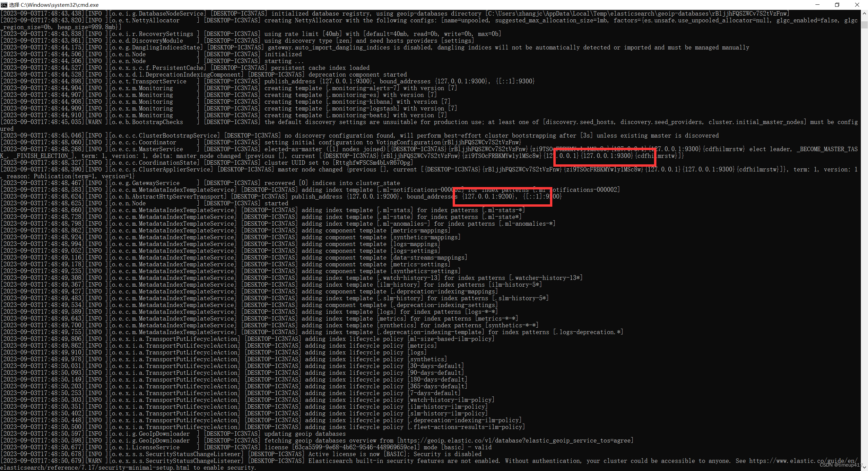
Task: Restore down the cmd.exe window
Action: 837,5
